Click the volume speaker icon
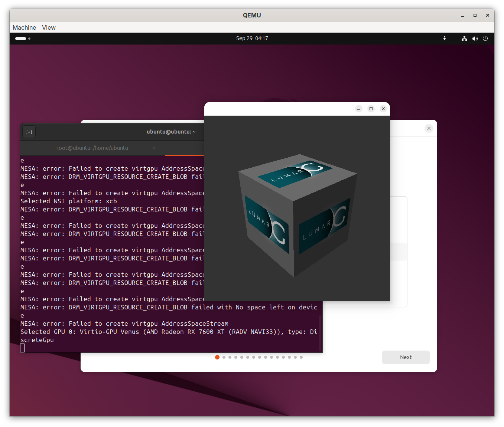504x427 pixels. click(x=475, y=39)
